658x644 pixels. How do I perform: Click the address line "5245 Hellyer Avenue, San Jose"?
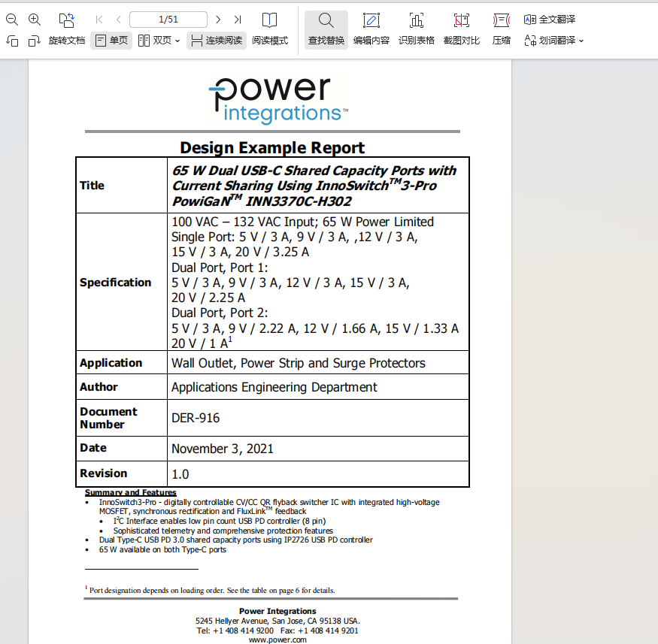click(x=277, y=621)
